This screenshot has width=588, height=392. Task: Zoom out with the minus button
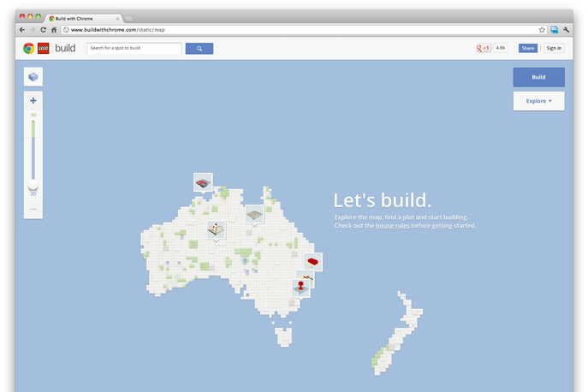pyautogui.click(x=33, y=208)
